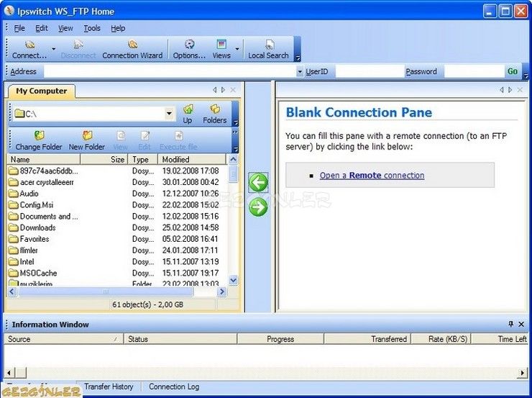Close the Information Window
Image resolution: width=532 pixels, height=398 pixels.
pyautogui.click(x=521, y=325)
